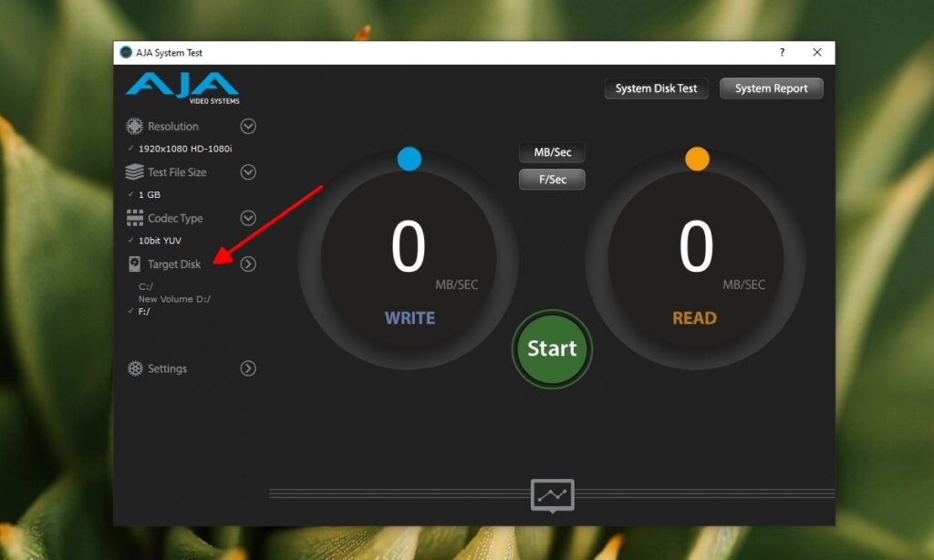Select C:/ drive for testing
The width and height of the screenshot is (934, 560).
(144, 285)
